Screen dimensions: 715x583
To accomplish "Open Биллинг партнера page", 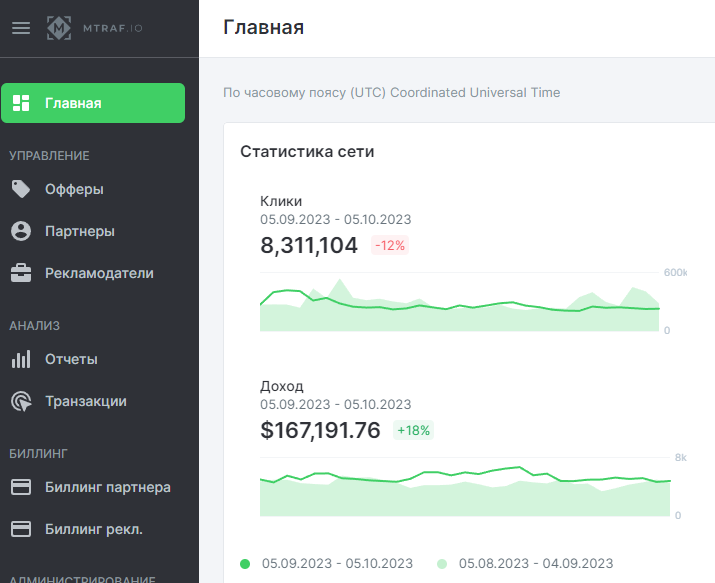I will point(93,487).
